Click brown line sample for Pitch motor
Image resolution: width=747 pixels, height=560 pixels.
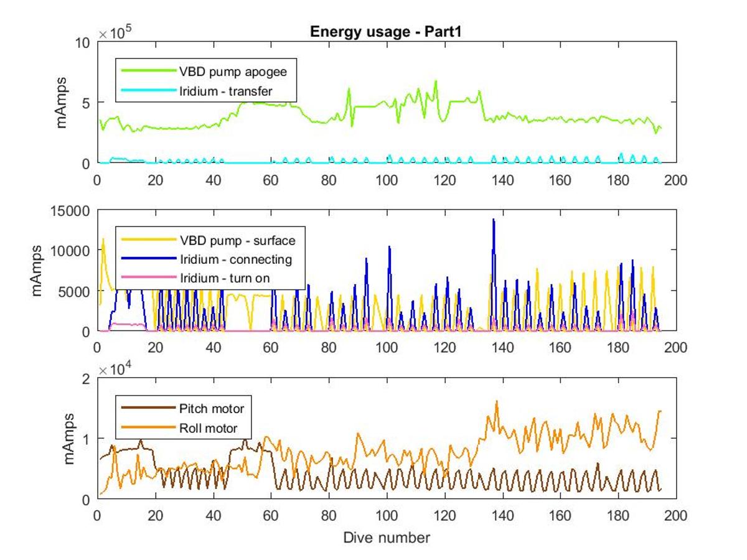coord(148,409)
